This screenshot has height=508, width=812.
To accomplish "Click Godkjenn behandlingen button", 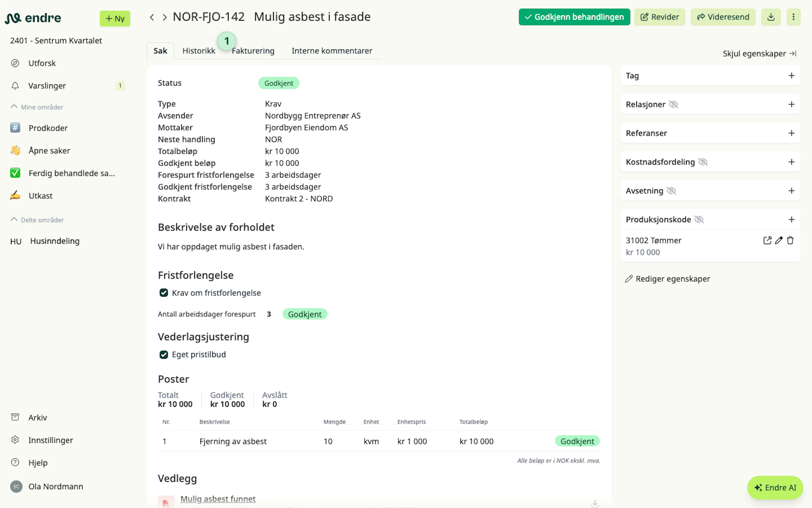I will (x=574, y=17).
